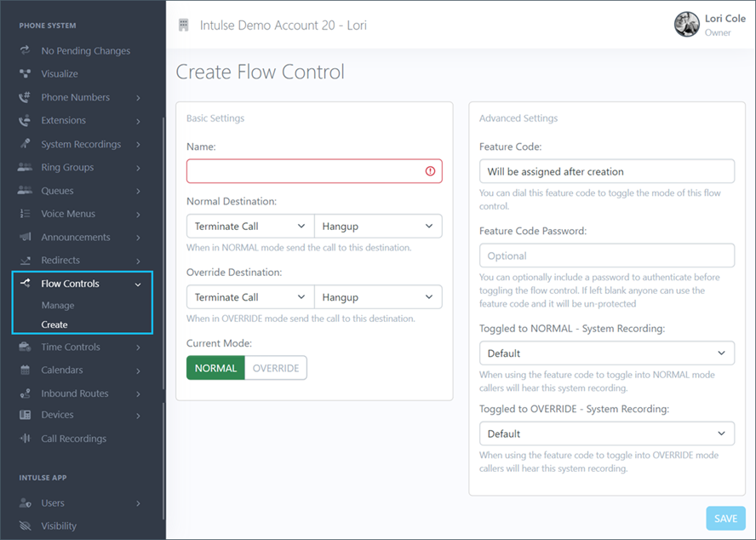This screenshot has height=540, width=756.
Task: Open the Toggled to NORMAL recording dropdown
Action: [x=606, y=353]
